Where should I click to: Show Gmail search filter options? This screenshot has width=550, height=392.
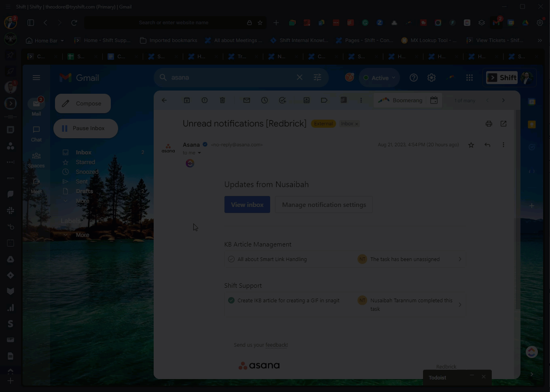click(x=317, y=77)
